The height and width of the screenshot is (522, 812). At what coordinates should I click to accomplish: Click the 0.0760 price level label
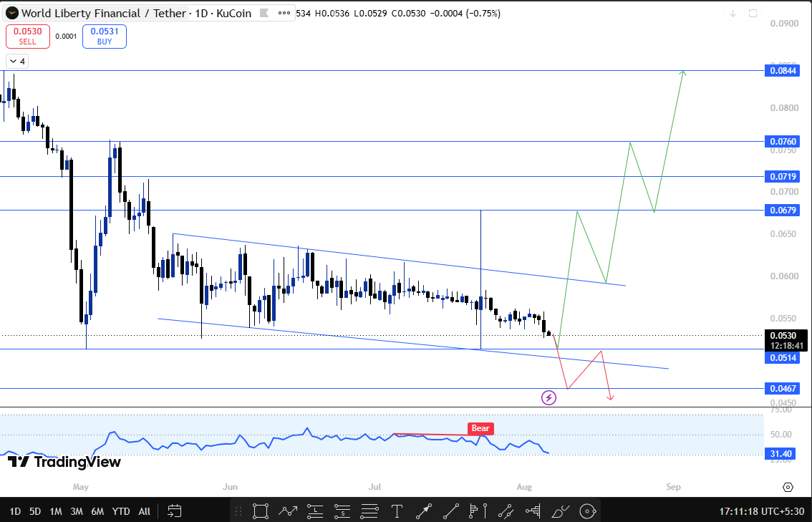(x=782, y=141)
